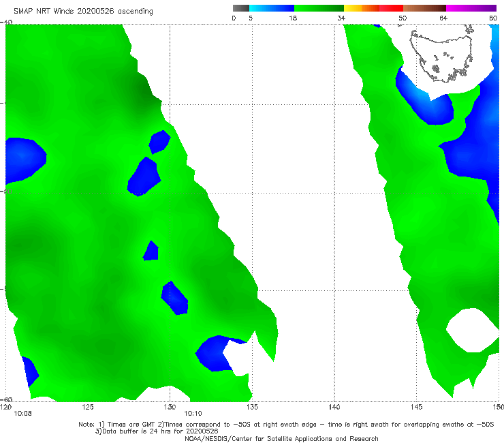Click the '64' label under the color bar
The image size is (504, 443).
pyautogui.click(x=443, y=18)
